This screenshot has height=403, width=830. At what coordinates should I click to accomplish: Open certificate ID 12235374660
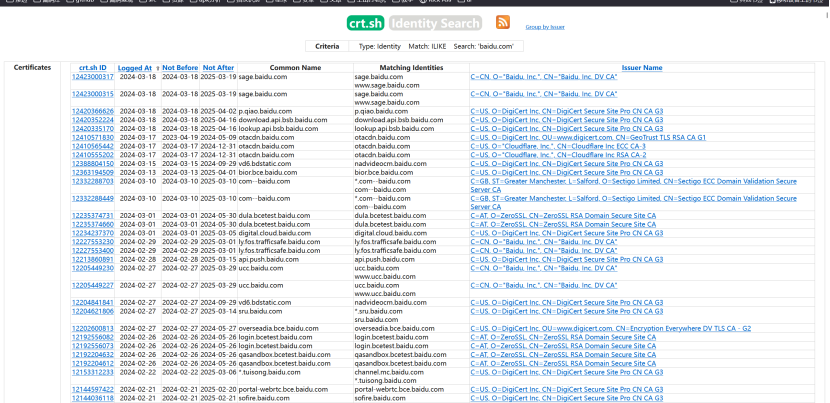(x=93, y=225)
